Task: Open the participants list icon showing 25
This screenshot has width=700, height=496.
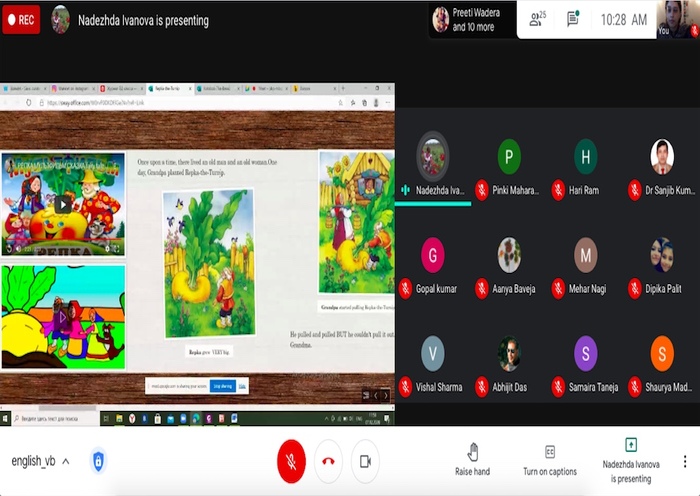Action: (537, 19)
